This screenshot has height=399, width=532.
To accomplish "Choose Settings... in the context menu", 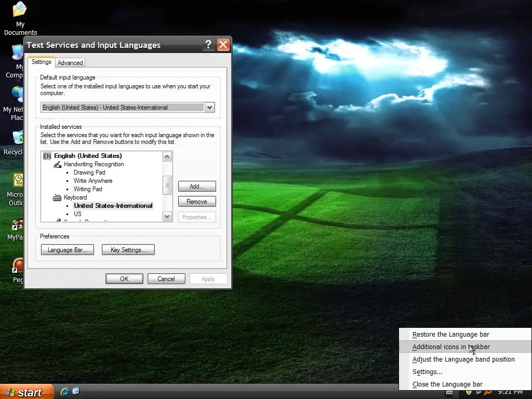I will [x=465, y=372].
